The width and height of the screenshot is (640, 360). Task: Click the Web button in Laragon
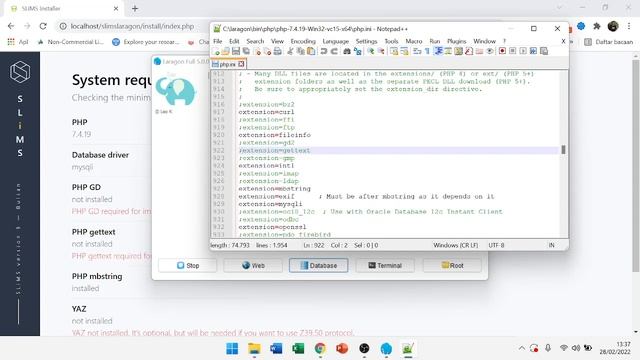click(253, 265)
